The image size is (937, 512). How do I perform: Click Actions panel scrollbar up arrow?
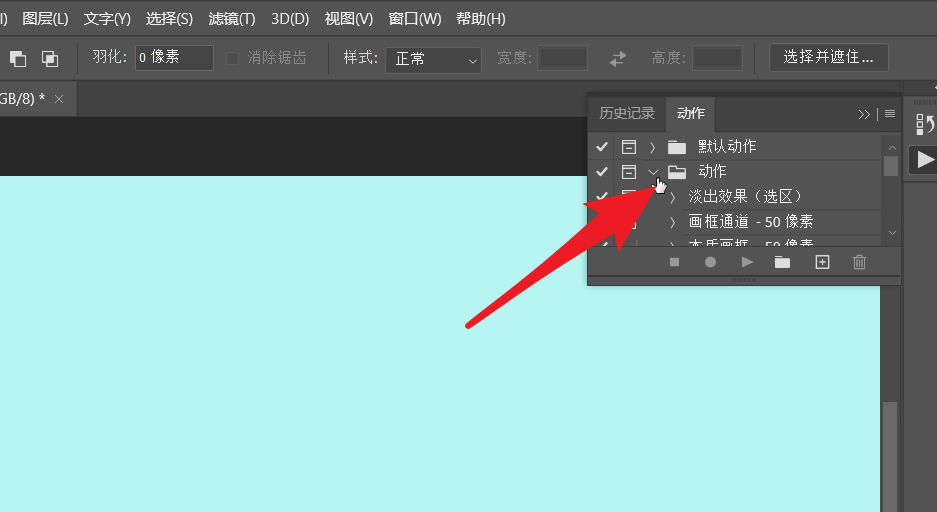click(x=892, y=148)
